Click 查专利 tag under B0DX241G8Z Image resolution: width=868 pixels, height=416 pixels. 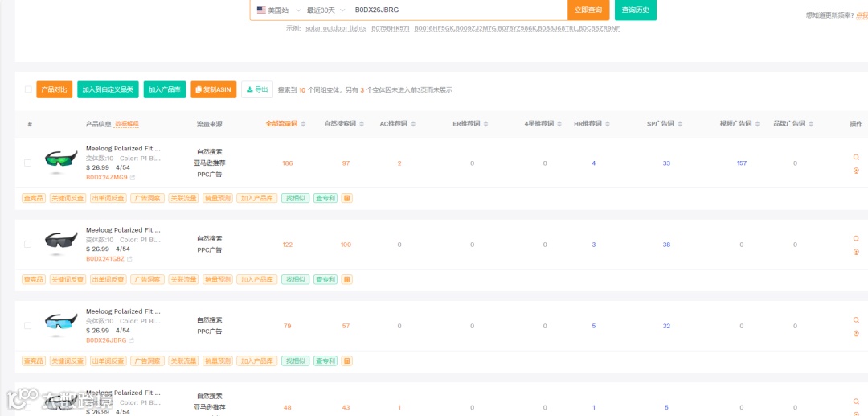coord(325,279)
